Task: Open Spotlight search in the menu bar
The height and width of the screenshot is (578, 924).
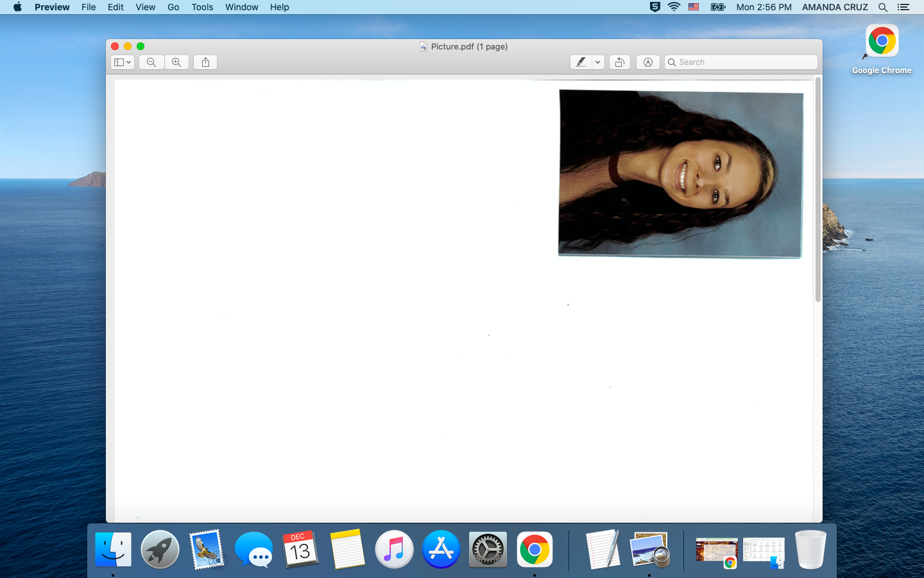Action: coord(883,7)
